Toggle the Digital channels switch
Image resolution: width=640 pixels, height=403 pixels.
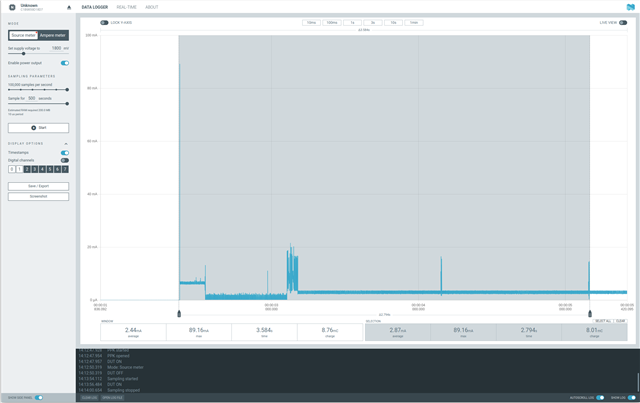tap(64, 160)
